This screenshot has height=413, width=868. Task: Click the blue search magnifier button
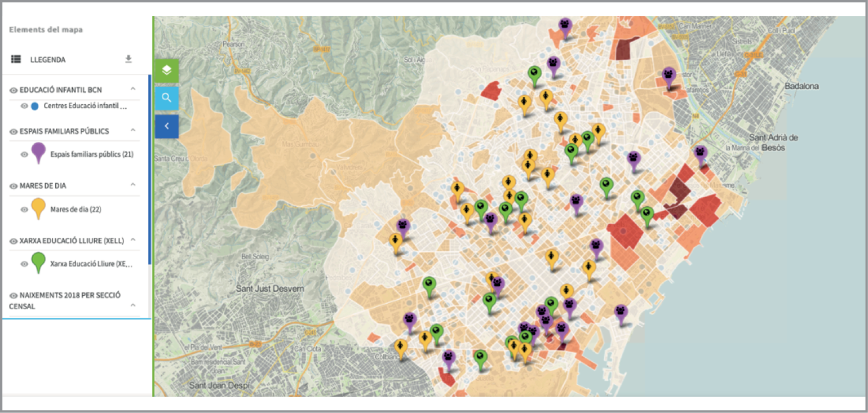166,98
